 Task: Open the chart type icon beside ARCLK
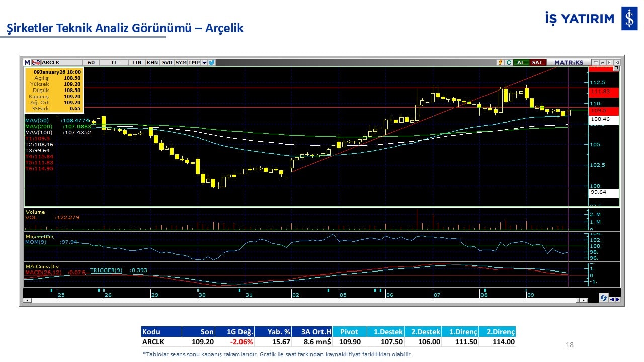tap(36, 63)
